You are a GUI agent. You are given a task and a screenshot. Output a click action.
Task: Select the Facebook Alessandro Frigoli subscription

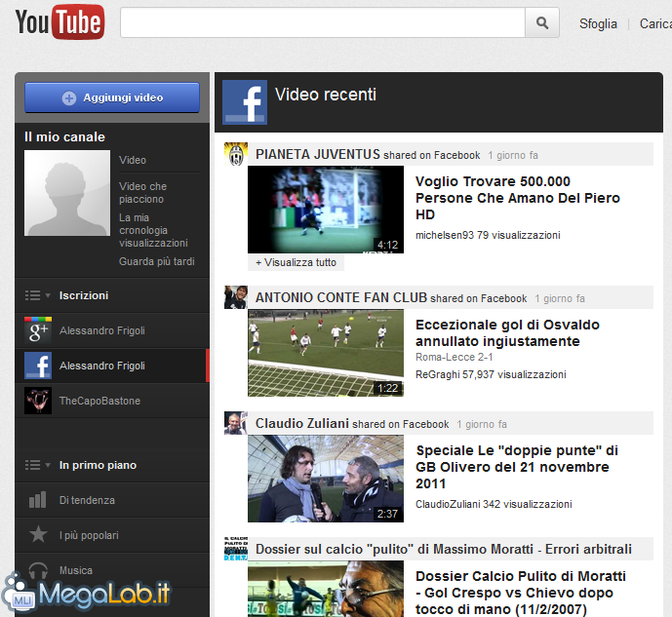[112, 366]
